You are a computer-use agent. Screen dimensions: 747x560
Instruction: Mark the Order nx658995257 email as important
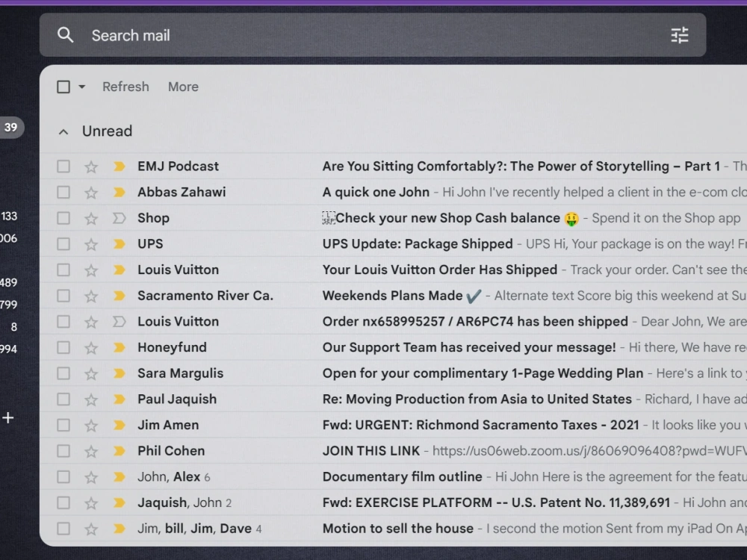(x=119, y=321)
